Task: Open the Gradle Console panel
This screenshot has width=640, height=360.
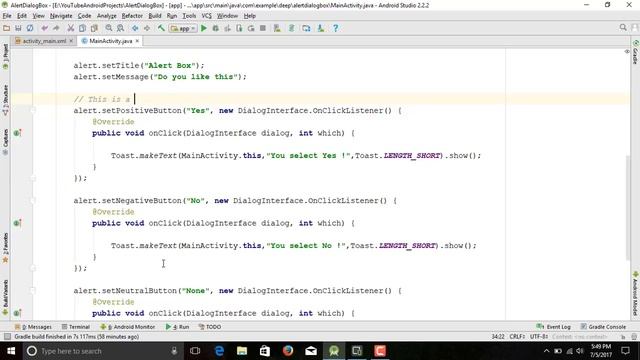Action: click(603, 327)
